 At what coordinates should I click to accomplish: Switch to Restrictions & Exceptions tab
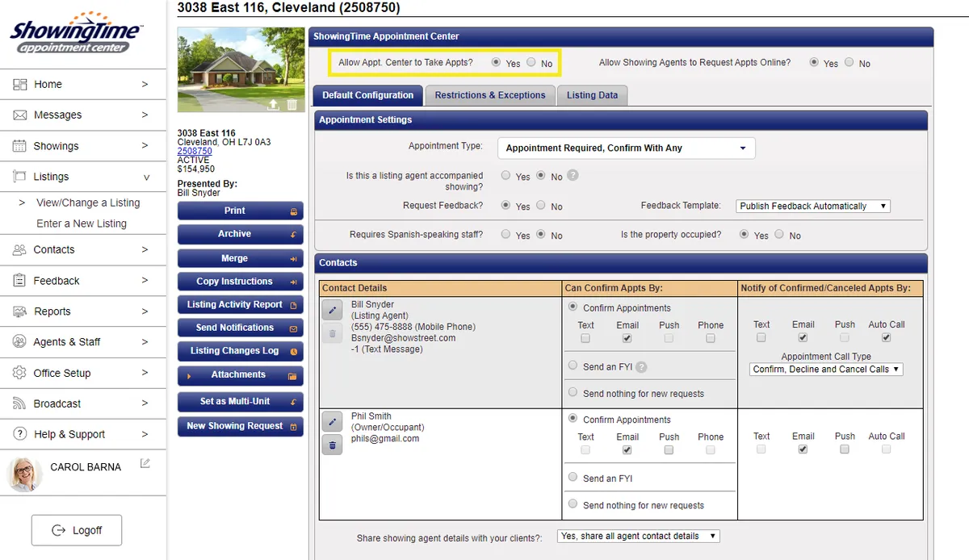490,95
